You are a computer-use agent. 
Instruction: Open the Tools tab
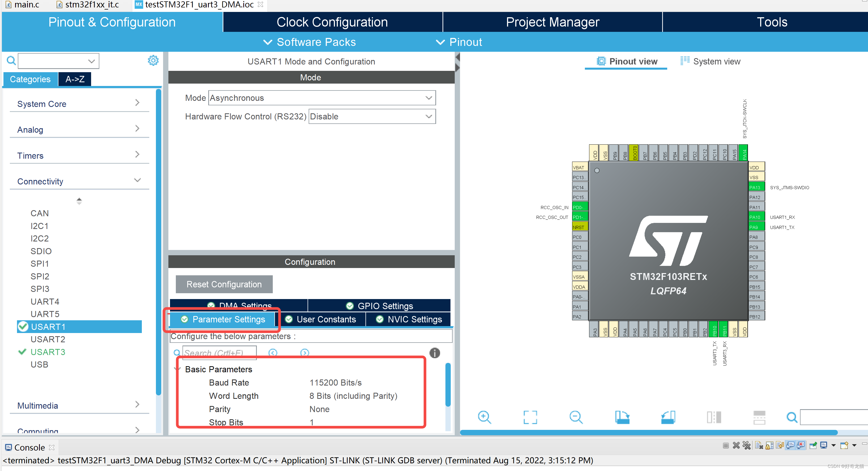point(772,22)
